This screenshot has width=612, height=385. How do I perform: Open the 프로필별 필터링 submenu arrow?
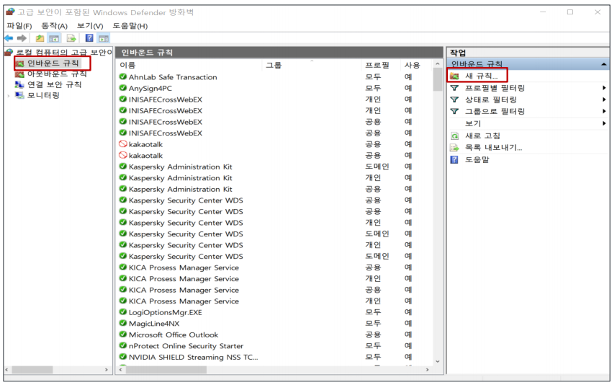pyautogui.click(x=604, y=88)
